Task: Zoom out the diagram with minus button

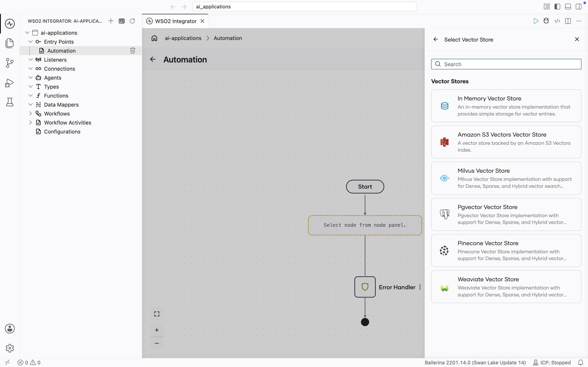Action: 157,343
